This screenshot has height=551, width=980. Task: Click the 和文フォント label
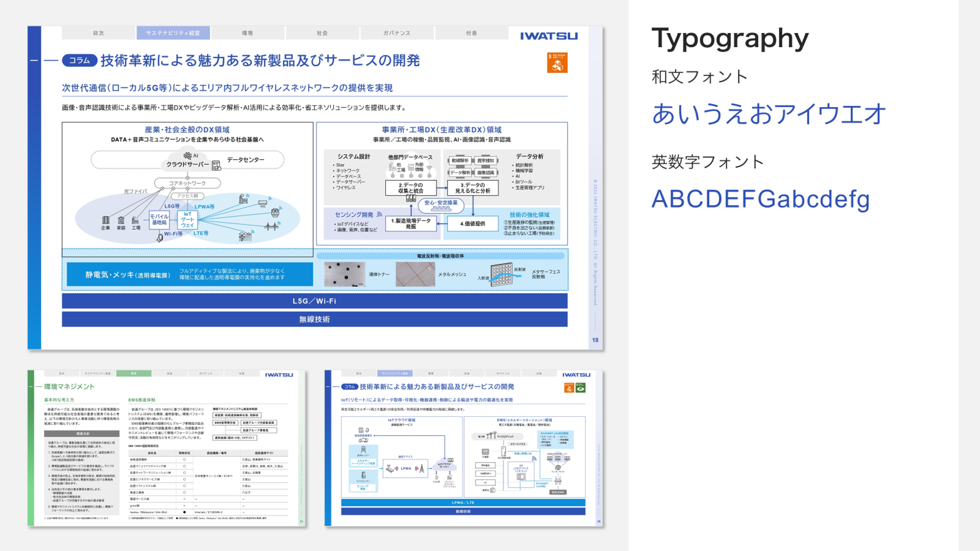tap(700, 77)
